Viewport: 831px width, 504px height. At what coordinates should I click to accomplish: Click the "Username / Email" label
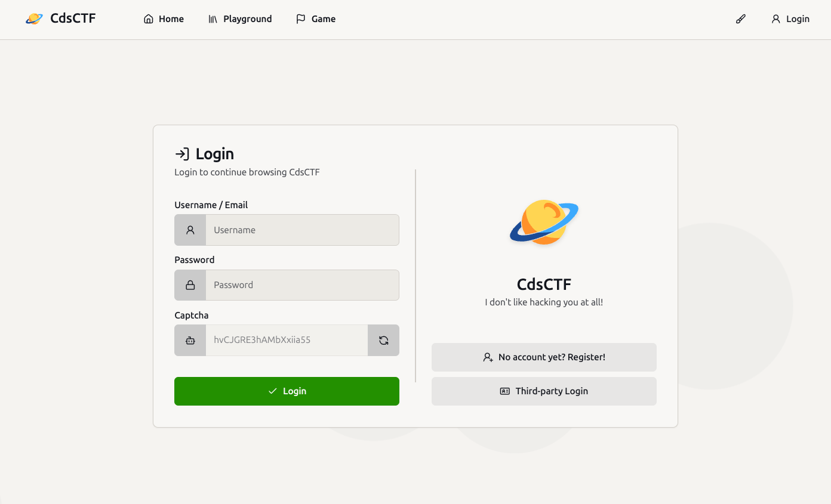pos(211,205)
